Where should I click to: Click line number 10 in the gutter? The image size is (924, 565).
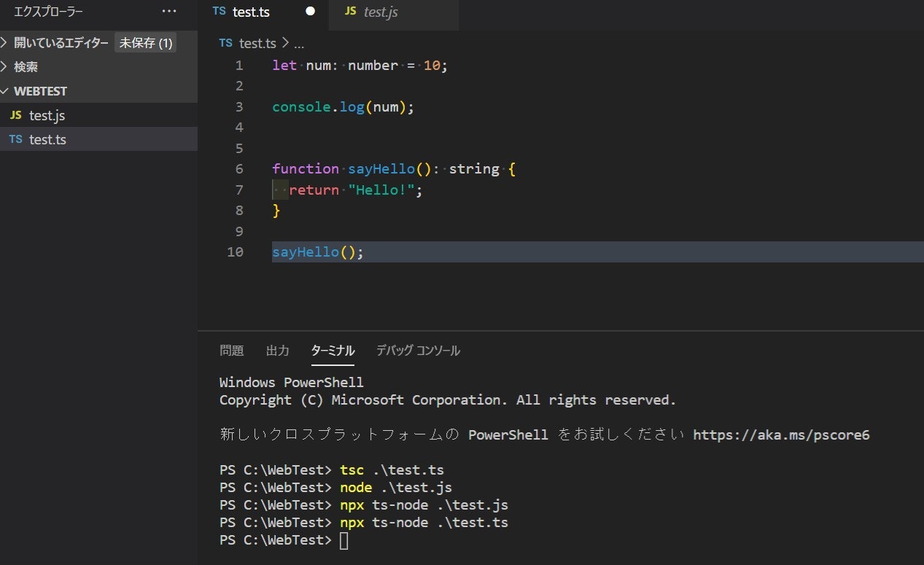(x=236, y=252)
